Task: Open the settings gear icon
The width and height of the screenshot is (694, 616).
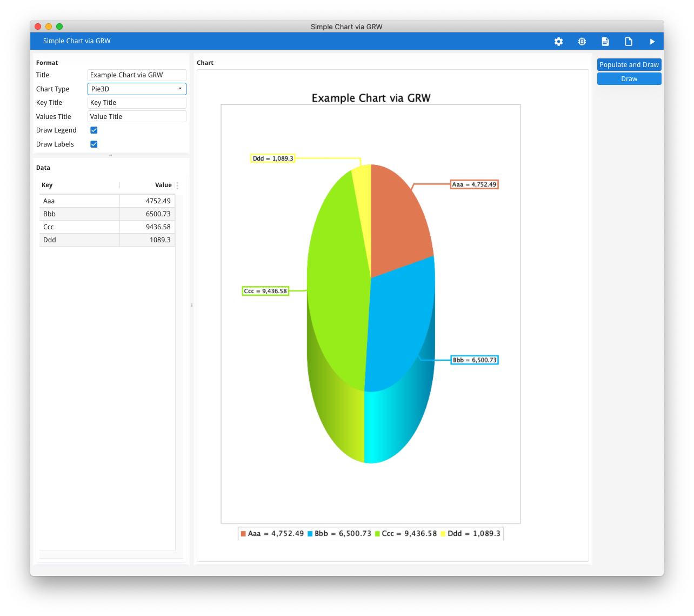Action: [558, 41]
